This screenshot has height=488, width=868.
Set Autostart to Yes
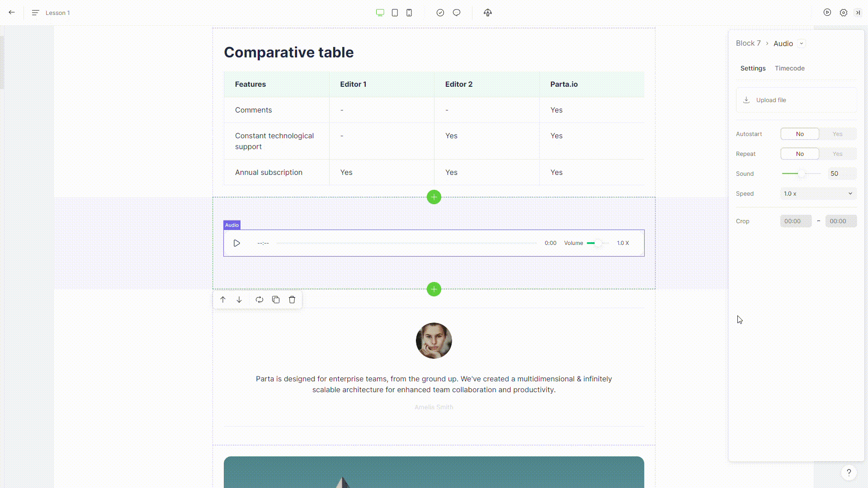pyautogui.click(x=837, y=134)
